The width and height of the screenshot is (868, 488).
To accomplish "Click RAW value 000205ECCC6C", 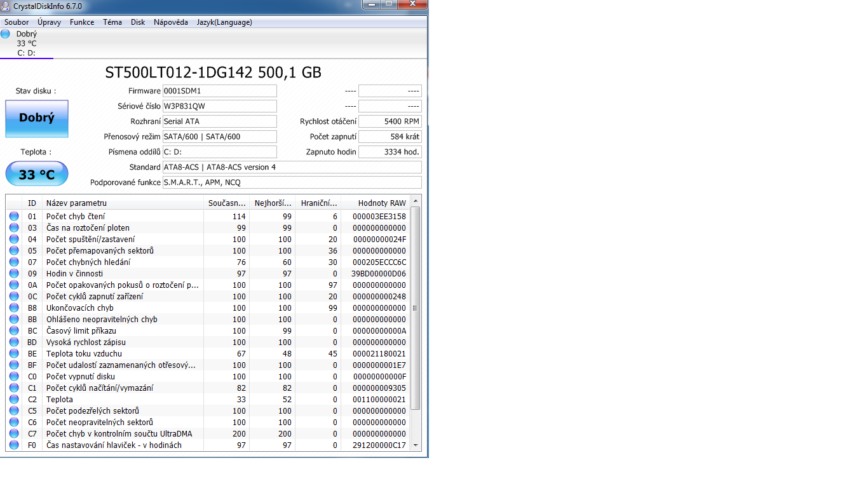I will tap(379, 262).
